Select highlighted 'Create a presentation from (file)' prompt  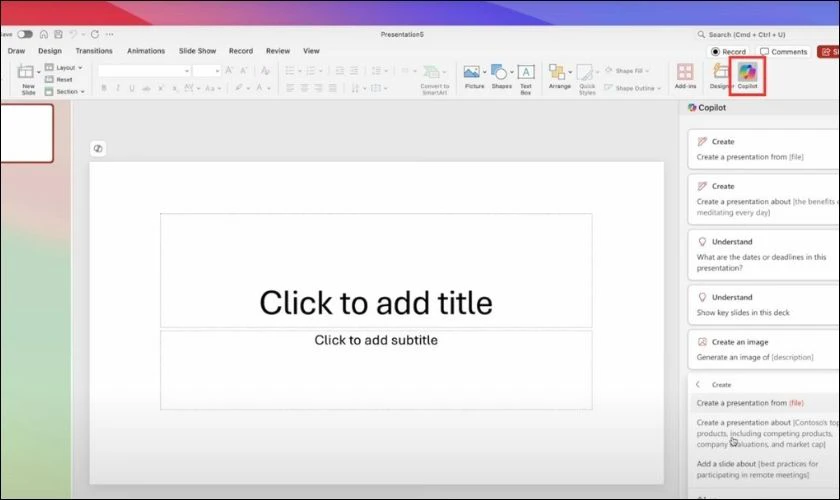coord(766,403)
